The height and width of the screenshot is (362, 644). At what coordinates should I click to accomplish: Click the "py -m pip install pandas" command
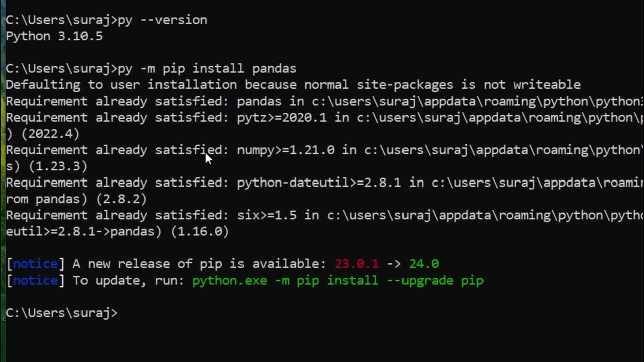207,69
